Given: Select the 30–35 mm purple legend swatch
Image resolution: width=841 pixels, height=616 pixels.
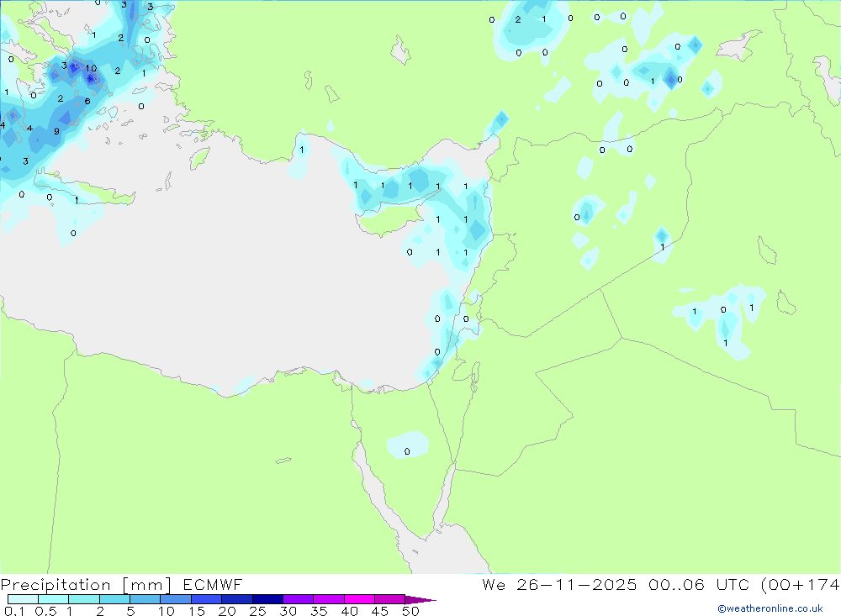Looking at the screenshot, I should [x=298, y=599].
